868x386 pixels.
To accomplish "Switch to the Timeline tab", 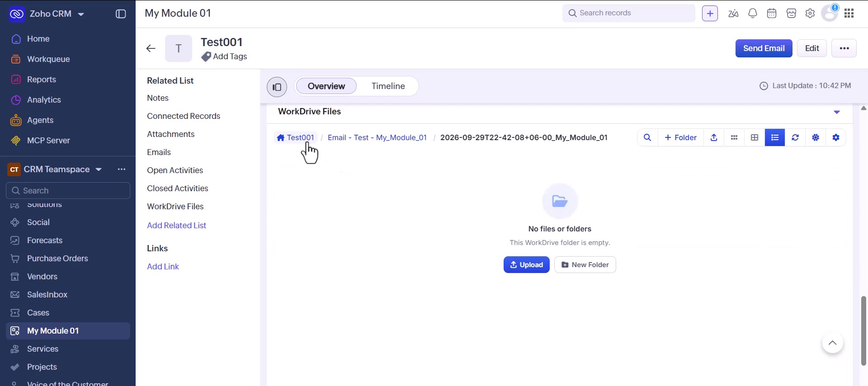I will tap(388, 86).
